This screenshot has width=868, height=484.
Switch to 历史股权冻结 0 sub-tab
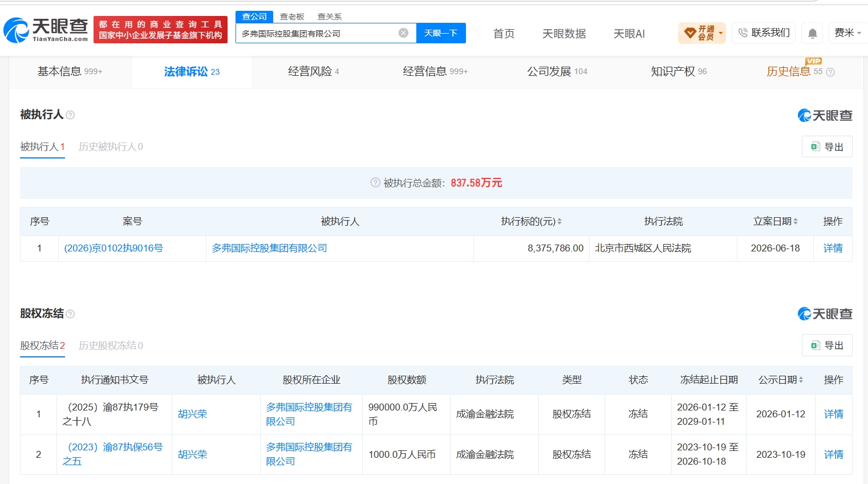click(111, 346)
